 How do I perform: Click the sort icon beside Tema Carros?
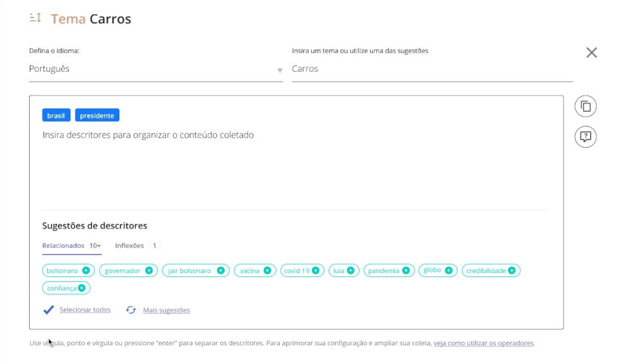[36, 18]
